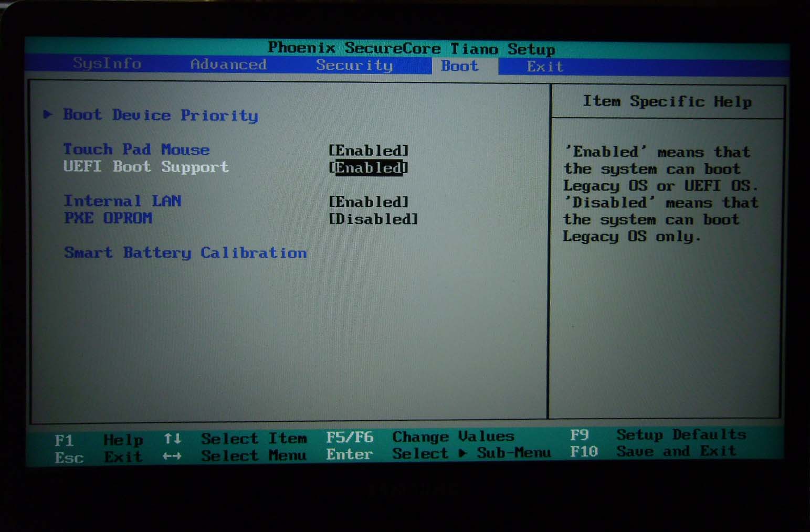Screen dimensions: 810x532
Task: Click the up-down arrows Select Item hint
Action: point(235,439)
